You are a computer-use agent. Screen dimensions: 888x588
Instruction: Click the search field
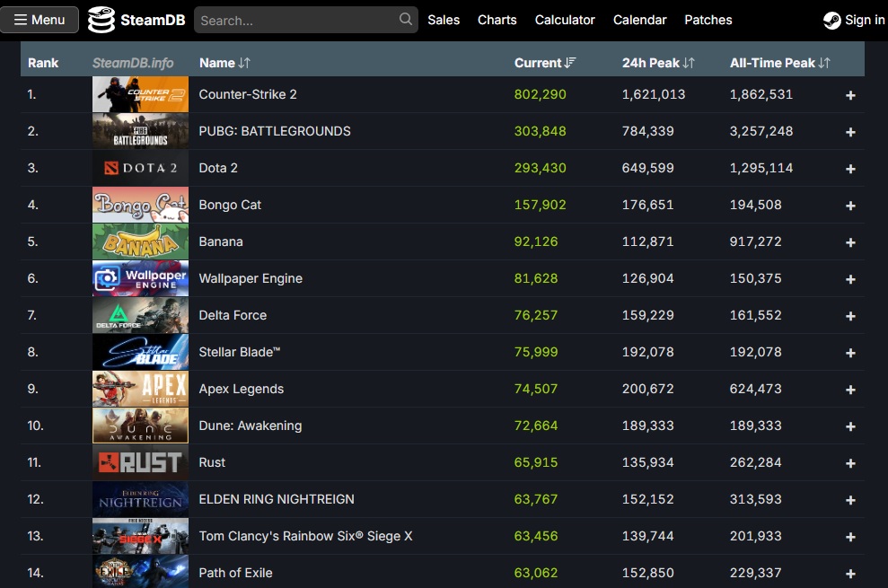pos(306,20)
